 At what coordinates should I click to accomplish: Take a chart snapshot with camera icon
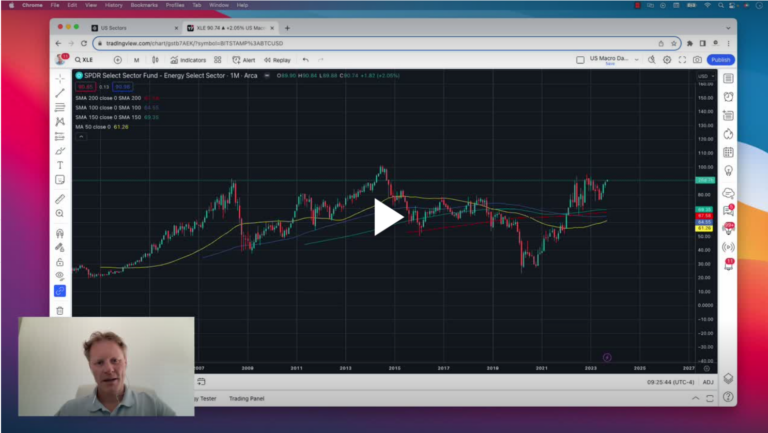coord(697,60)
